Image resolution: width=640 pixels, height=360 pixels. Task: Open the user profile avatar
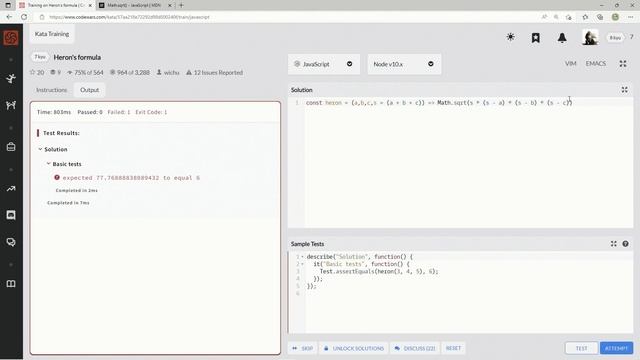[590, 37]
